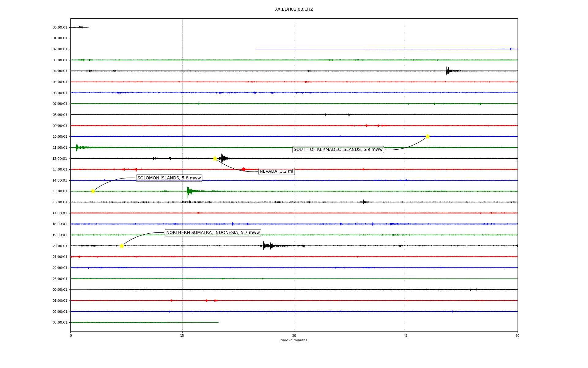Click the black event late in 04:00 trace
This screenshot has width=588, height=368.
pos(448,71)
